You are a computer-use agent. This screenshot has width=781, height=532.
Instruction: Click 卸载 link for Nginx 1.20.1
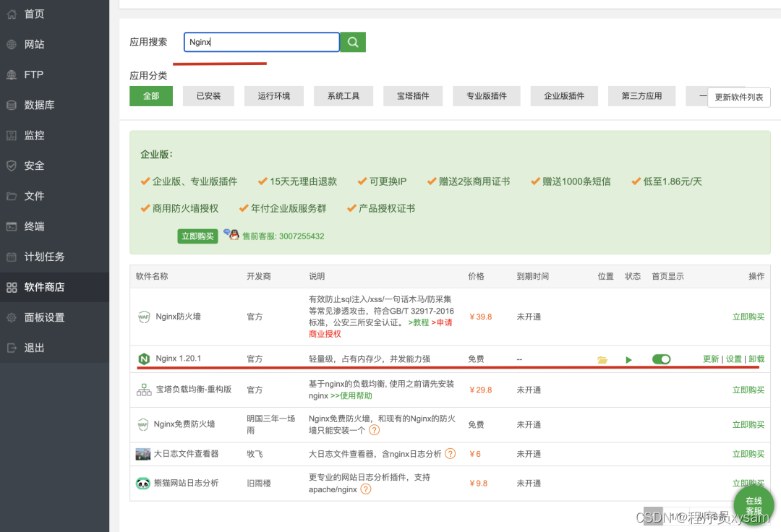(x=756, y=359)
